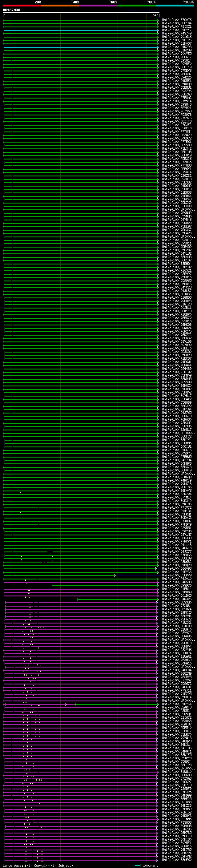Image resolution: width=197 pixels, height=868 pixels.
Task: Click the cyan ~100% identity legend segment
Action: click(x=175, y=6)
